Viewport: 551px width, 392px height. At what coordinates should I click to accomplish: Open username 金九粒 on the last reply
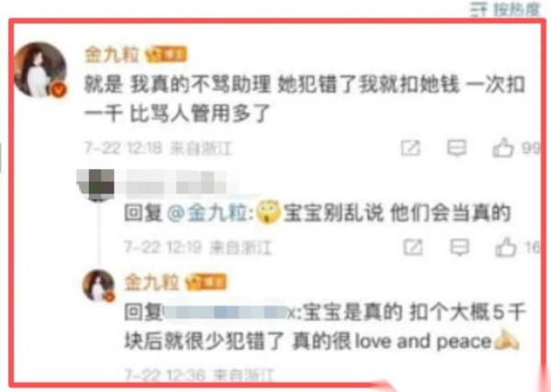pos(152,283)
